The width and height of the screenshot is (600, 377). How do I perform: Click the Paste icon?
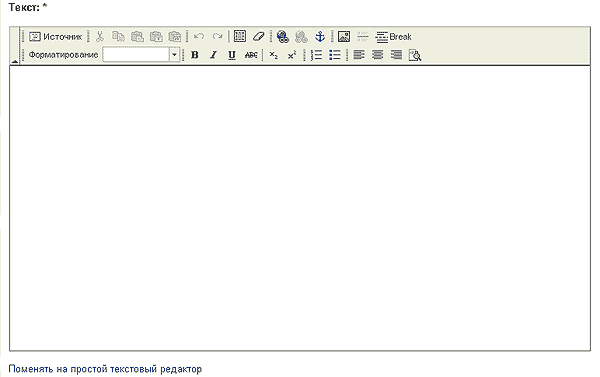coord(137,37)
